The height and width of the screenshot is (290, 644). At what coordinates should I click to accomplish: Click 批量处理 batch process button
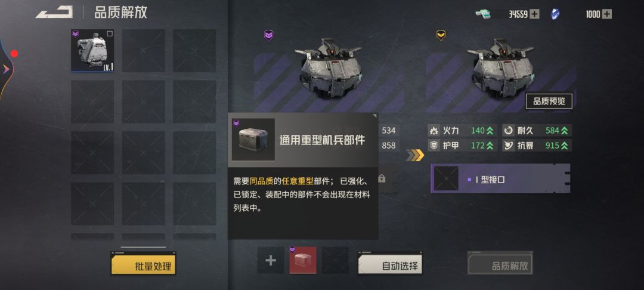point(143,263)
